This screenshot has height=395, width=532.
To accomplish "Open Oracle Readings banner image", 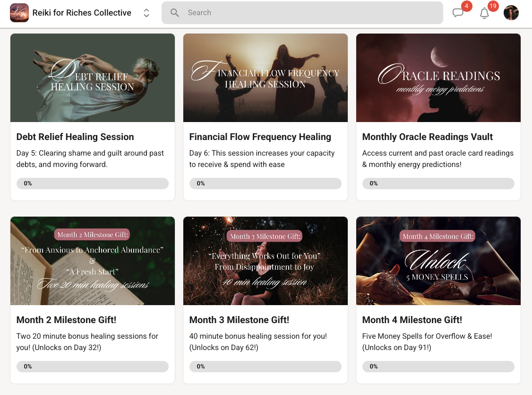I will pos(438,78).
